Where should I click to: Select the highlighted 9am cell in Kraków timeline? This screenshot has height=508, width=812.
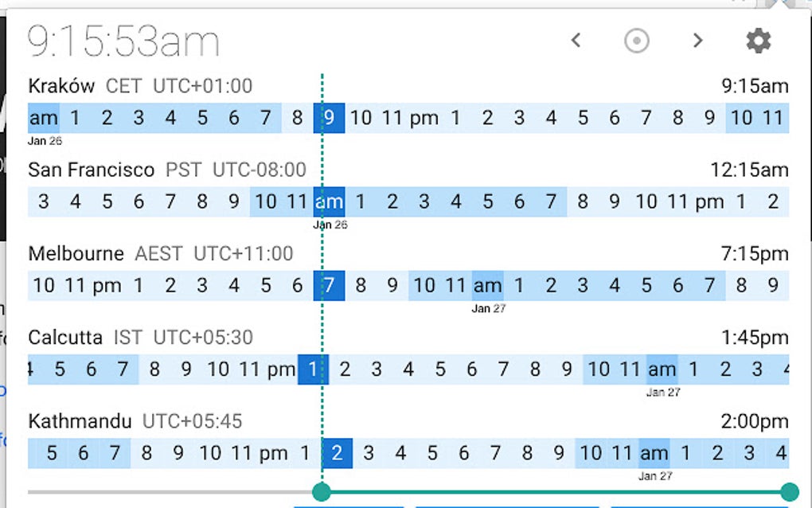click(x=329, y=117)
